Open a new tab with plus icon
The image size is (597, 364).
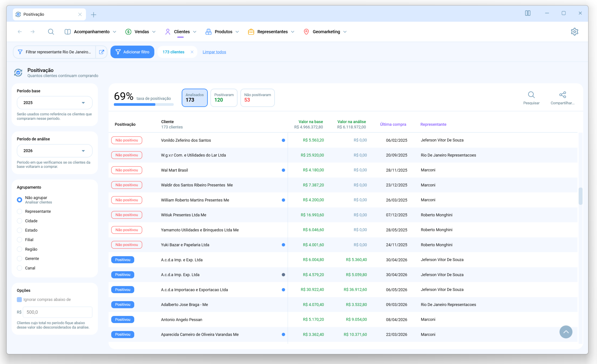pyautogui.click(x=94, y=15)
